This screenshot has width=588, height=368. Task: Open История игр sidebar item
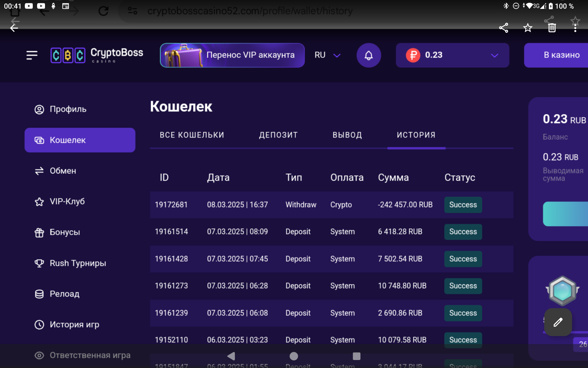click(74, 324)
